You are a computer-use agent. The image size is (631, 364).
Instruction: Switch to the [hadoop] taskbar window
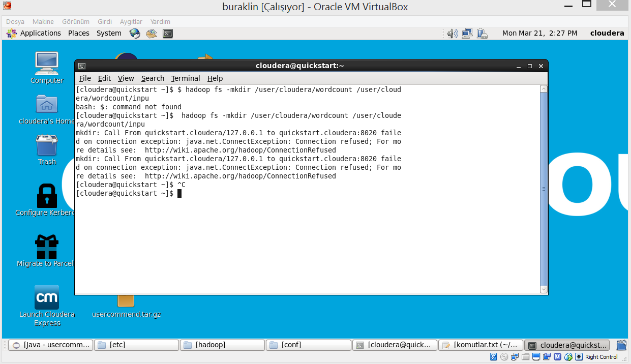222,345
